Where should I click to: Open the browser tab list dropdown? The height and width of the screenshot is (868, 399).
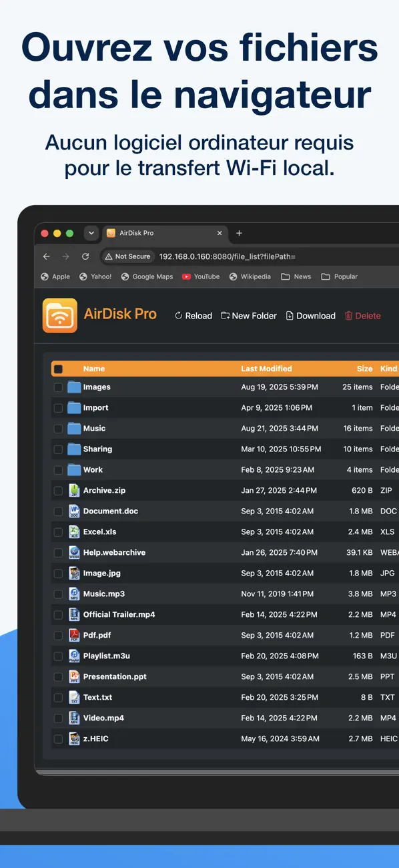click(91, 233)
